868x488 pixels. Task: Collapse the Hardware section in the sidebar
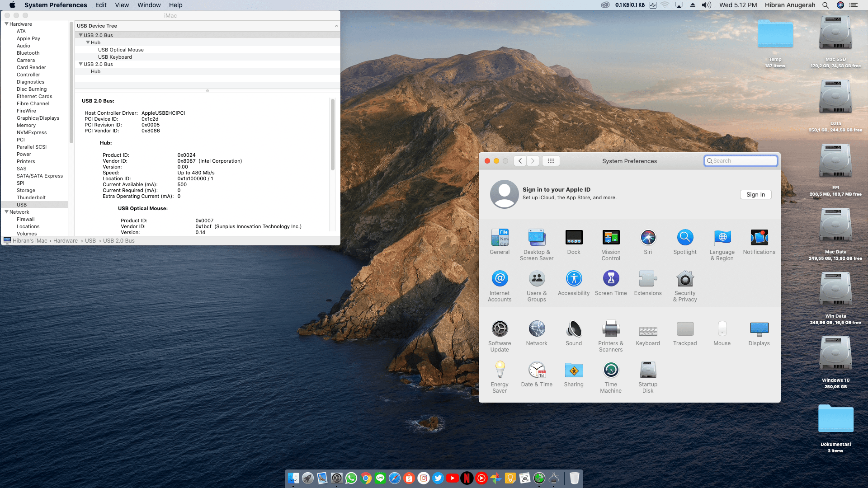[x=6, y=24]
